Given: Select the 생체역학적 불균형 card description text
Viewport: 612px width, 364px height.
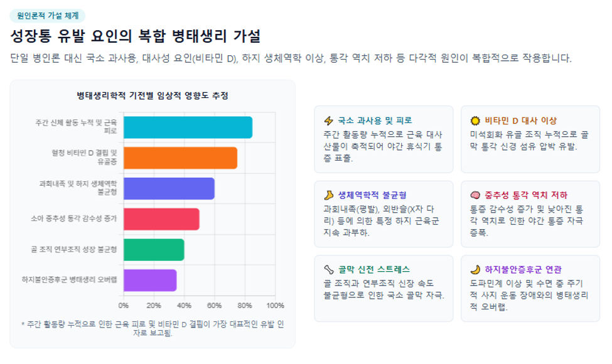Looking at the screenshot, I should click(382, 221).
